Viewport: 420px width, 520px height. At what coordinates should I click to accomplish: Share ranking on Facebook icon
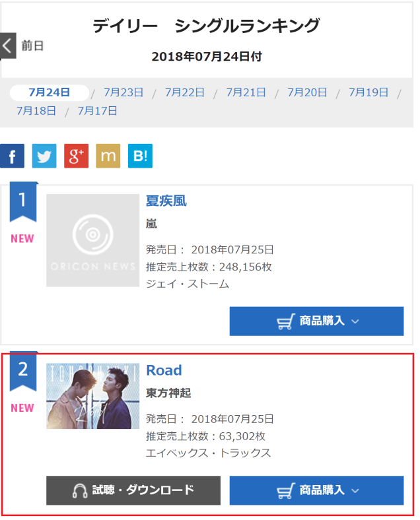(x=13, y=156)
